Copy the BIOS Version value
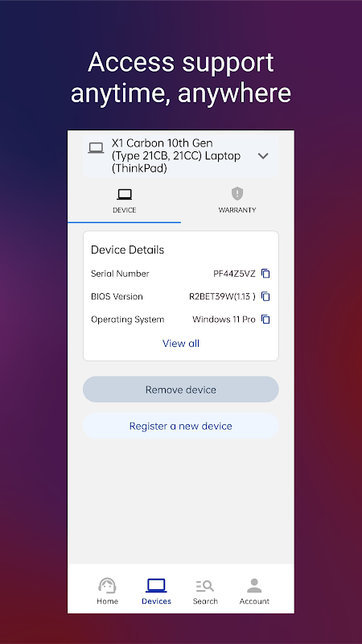The width and height of the screenshot is (362, 644). (265, 296)
